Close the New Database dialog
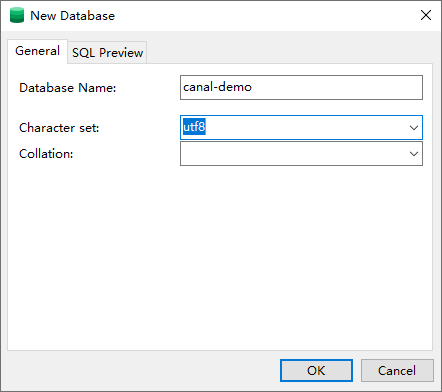This screenshot has height=392, width=442. pyautogui.click(x=426, y=15)
